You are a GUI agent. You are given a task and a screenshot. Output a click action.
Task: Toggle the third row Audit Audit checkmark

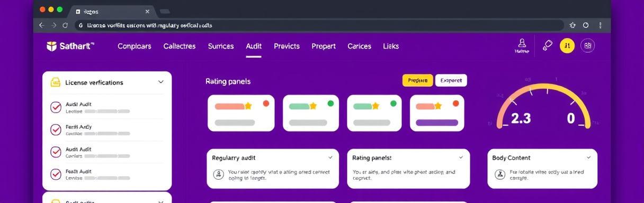click(x=56, y=152)
